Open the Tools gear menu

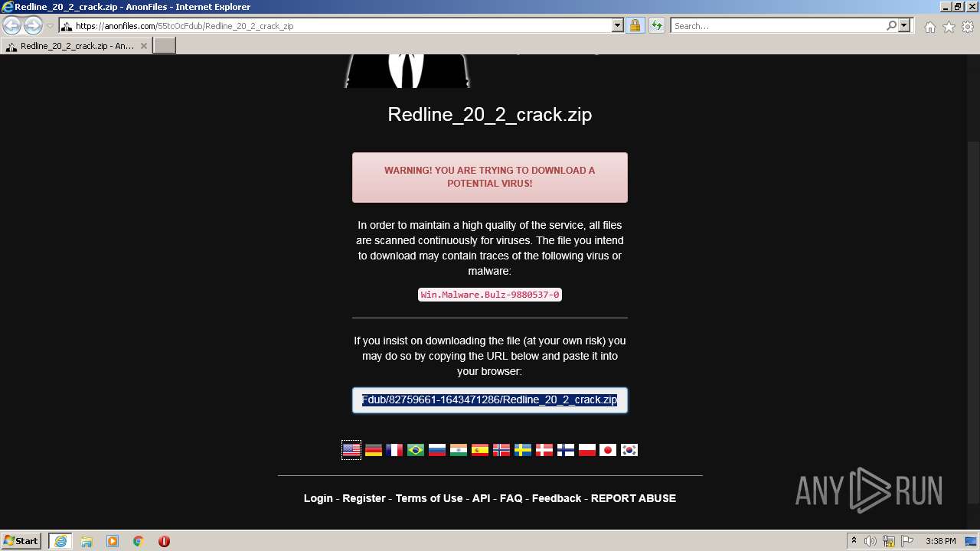coord(968,27)
